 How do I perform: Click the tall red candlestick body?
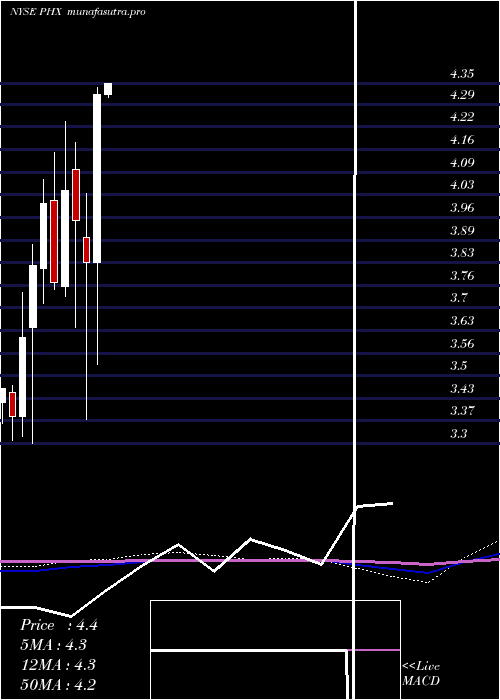54,241
